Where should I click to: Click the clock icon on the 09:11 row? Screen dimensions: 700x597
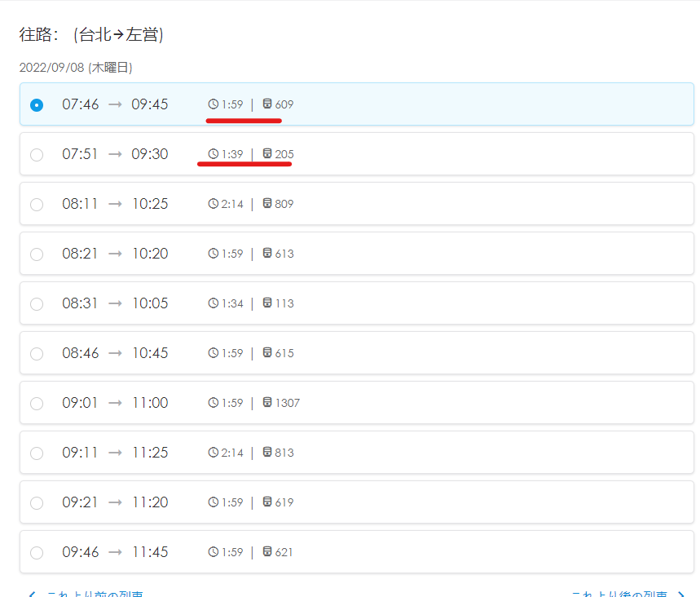pyautogui.click(x=214, y=453)
